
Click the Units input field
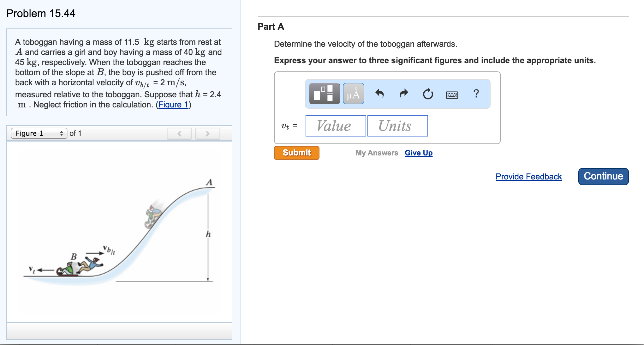click(397, 126)
